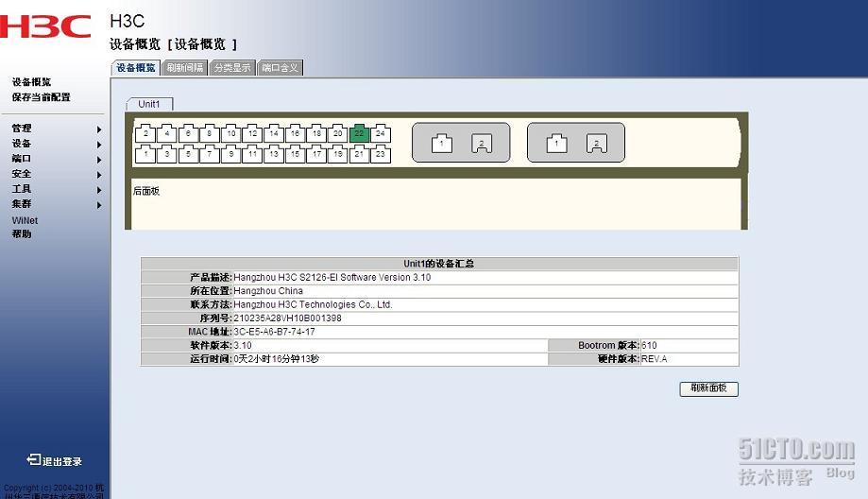Select port 6 on the front panel
Screen dimensions: 868x499
[188, 133]
